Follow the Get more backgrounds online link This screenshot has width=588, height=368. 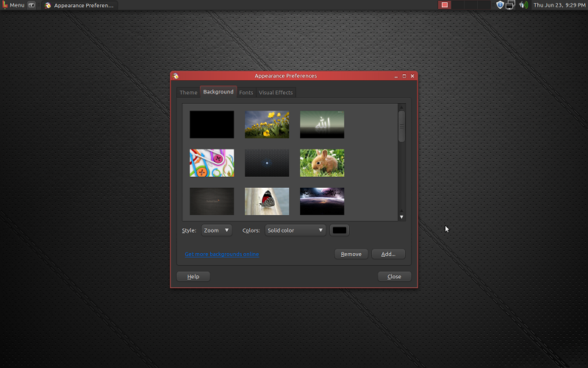point(221,254)
